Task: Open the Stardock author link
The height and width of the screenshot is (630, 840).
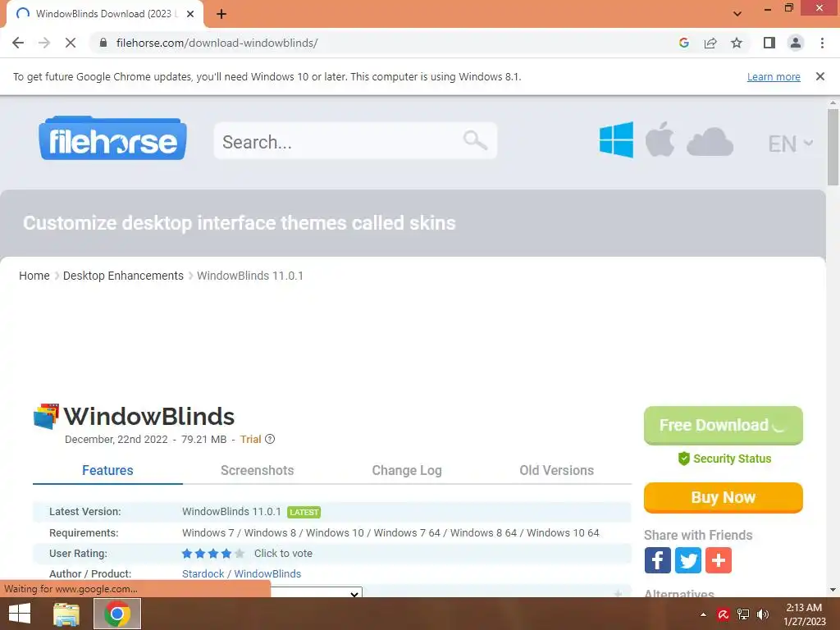Action: [x=203, y=573]
